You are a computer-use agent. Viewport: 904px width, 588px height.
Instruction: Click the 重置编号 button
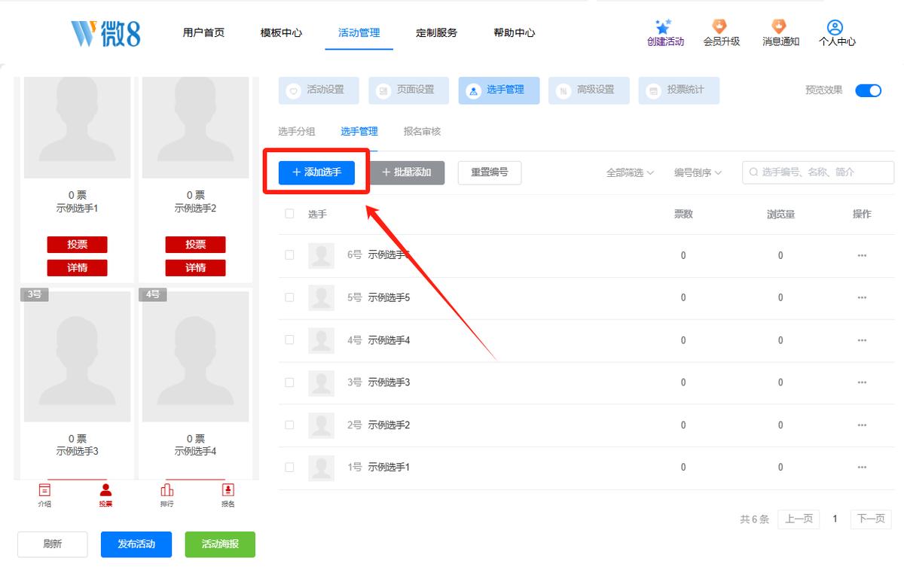click(490, 172)
